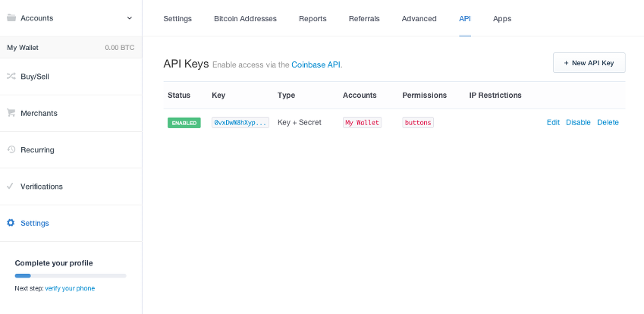644x314 pixels.
Task: Select the Apps tab
Action: click(502, 18)
